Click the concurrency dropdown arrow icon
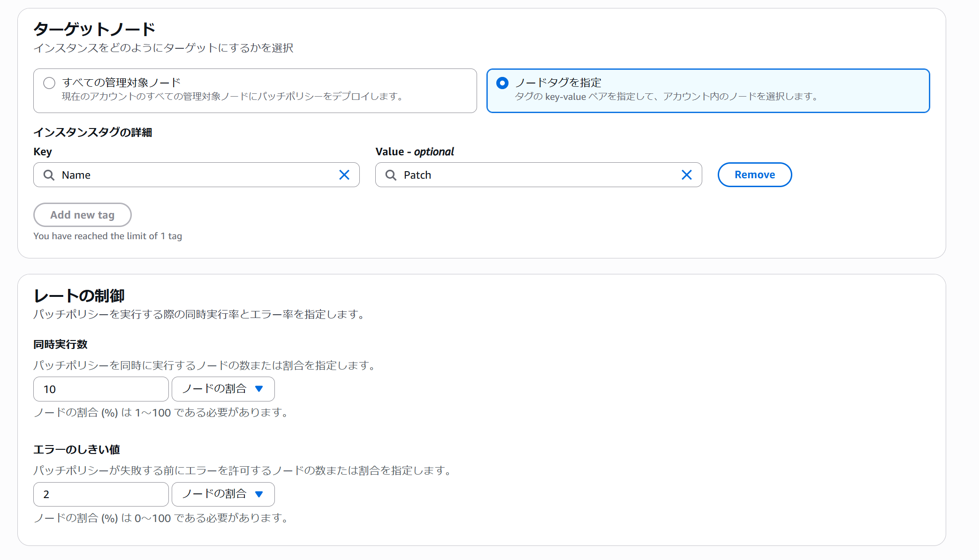 click(259, 389)
